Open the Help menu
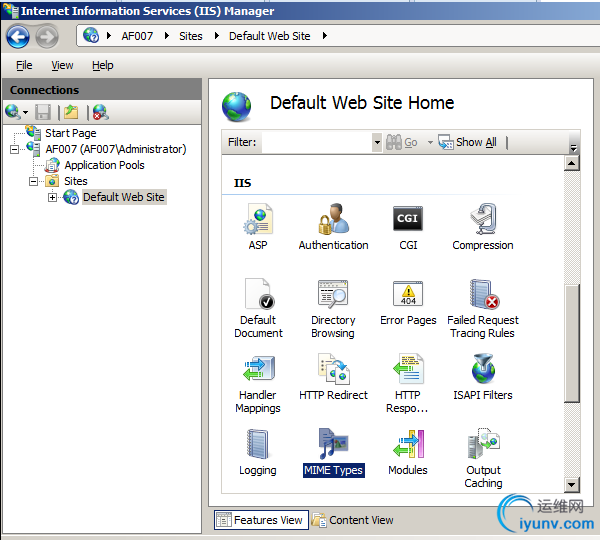The image size is (600, 540). [103, 65]
